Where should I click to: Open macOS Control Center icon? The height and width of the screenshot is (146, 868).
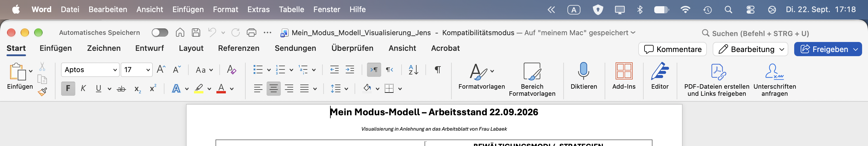coord(750,9)
